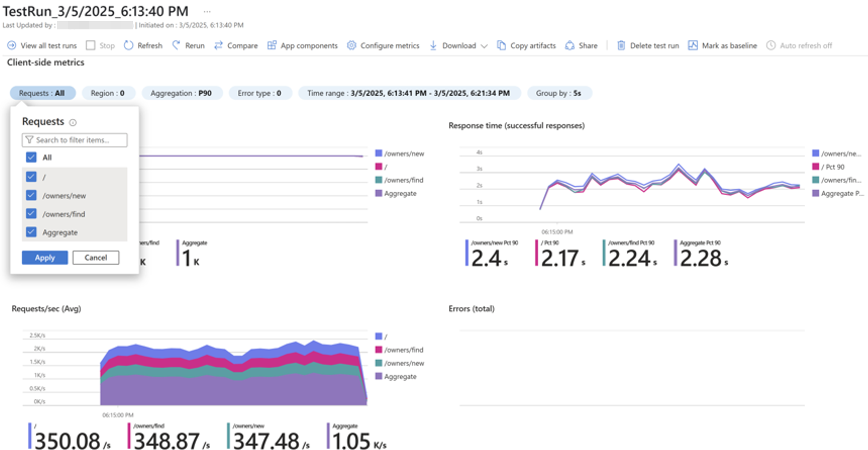The width and height of the screenshot is (868, 450).
Task: Click the Requests info circle icon
Action: [73, 123]
